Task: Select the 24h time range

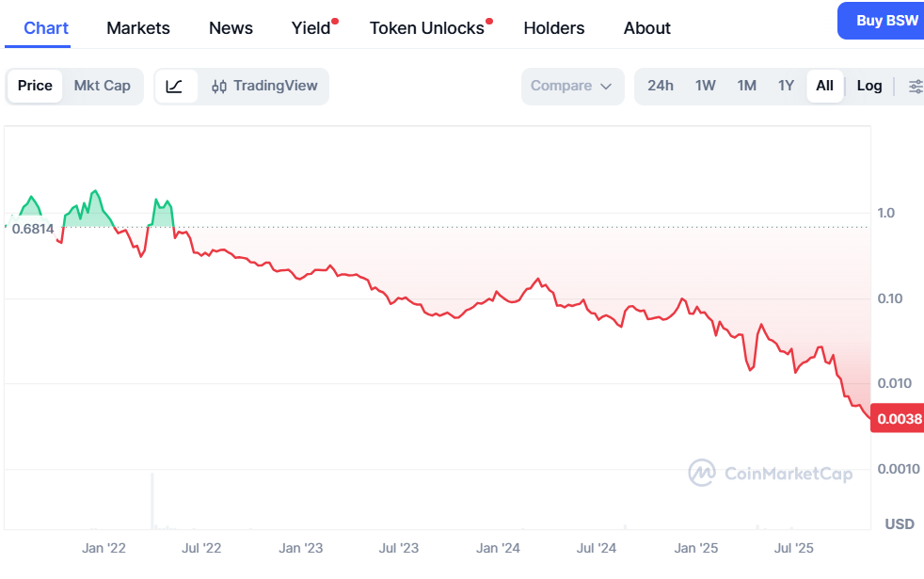Action: click(x=661, y=86)
